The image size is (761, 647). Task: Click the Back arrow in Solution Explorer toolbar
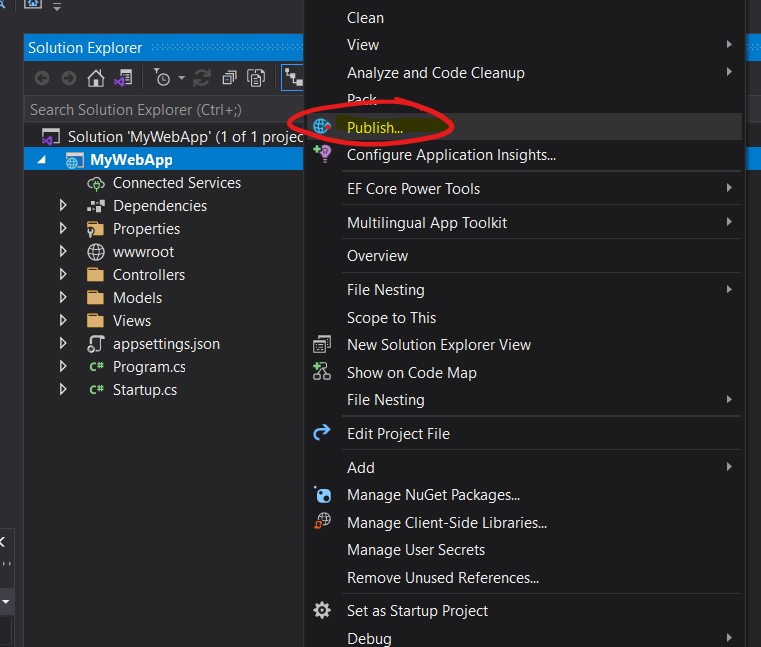[x=42, y=78]
